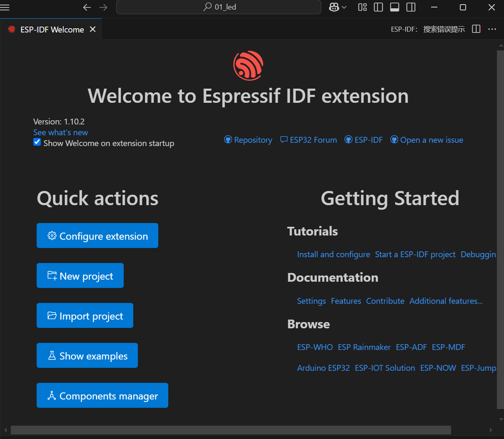
Task: Open the ESP-IDF GitHub link
Action: 364,140
